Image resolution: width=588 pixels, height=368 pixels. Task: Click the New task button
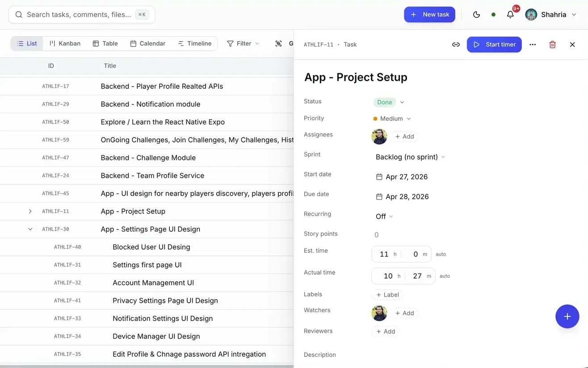point(429,15)
